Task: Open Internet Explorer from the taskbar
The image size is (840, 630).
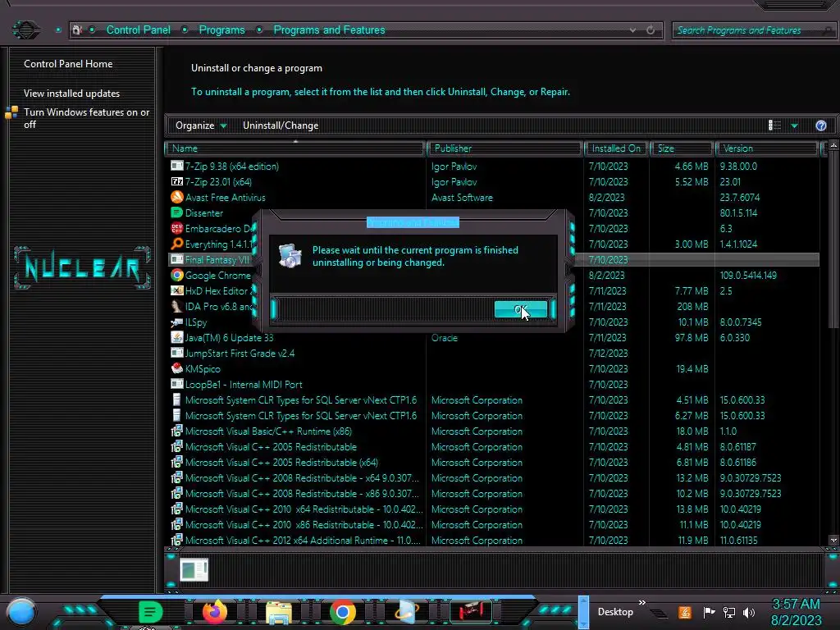Action: (x=407, y=612)
